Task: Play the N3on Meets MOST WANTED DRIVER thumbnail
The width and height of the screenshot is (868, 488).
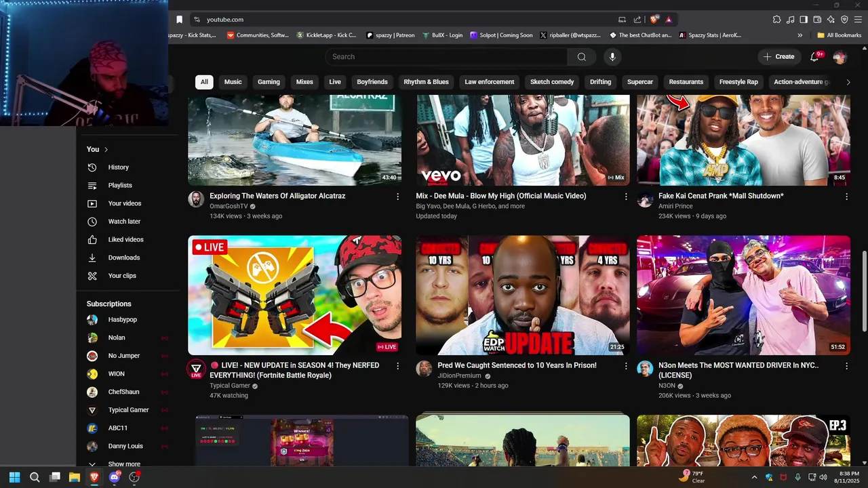Action: (x=743, y=296)
